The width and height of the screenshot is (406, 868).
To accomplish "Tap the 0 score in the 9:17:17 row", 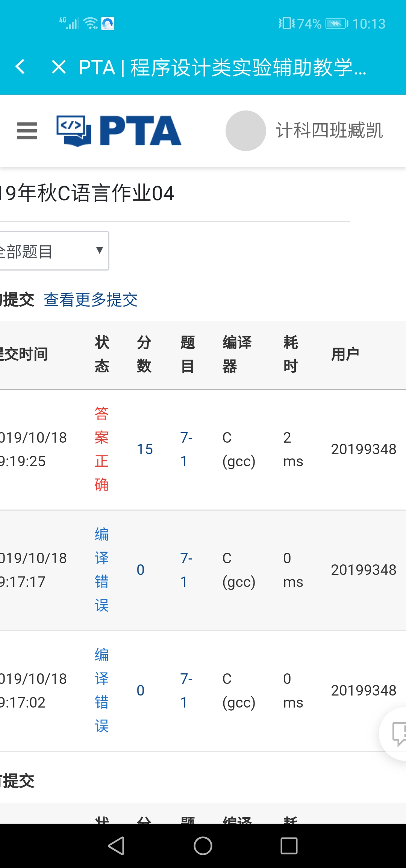I will [141, 570].
